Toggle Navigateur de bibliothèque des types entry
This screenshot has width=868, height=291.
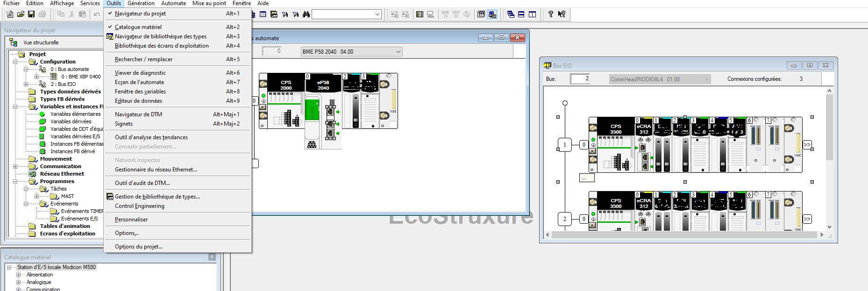[x=160, y=36]
